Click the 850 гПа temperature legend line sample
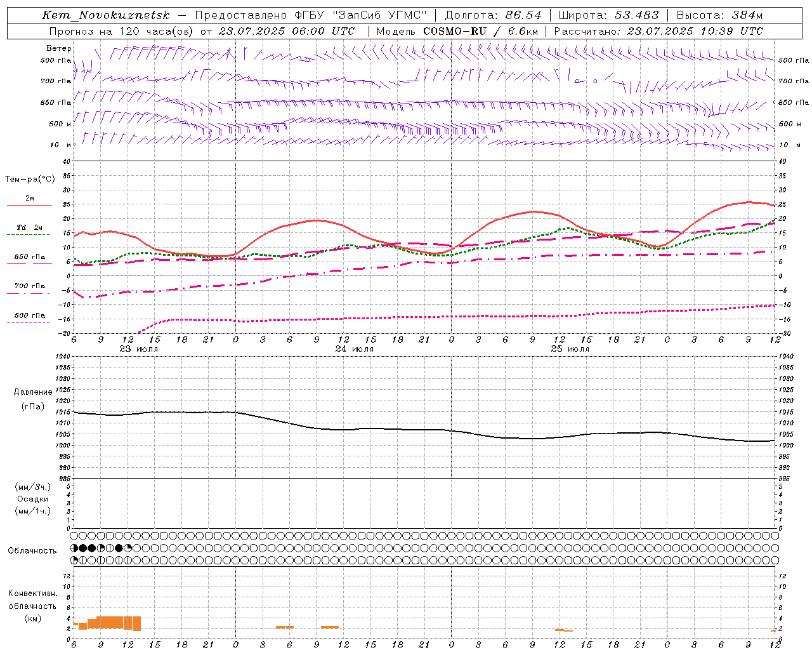The width and height of the screenshot is (812, 650). coord(29,263)
